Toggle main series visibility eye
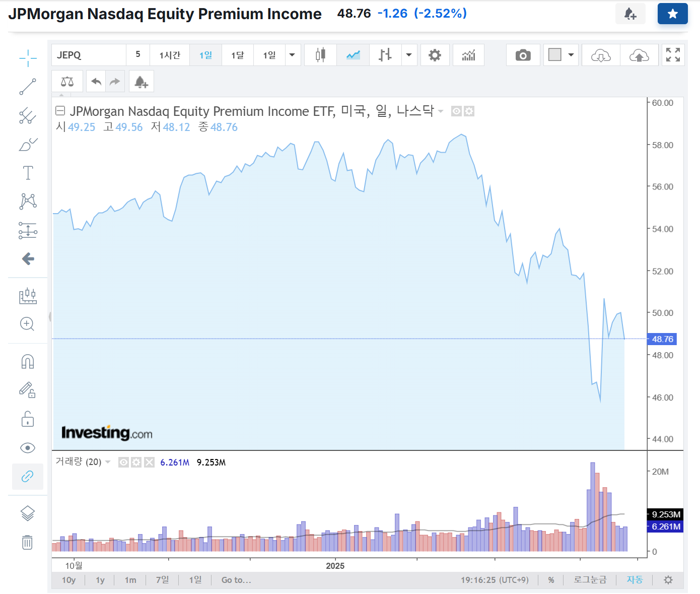 456,111
